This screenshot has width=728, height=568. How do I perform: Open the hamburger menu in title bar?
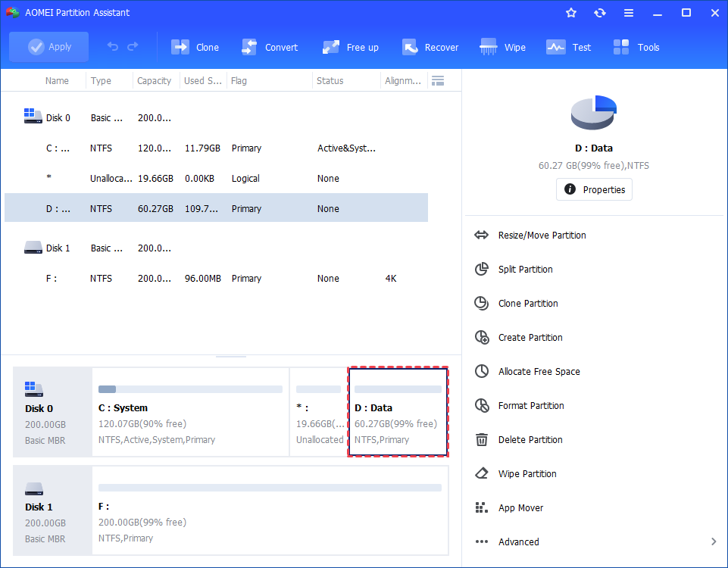pos(629,13)
